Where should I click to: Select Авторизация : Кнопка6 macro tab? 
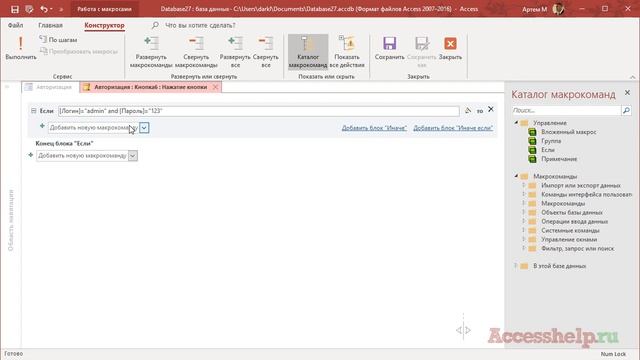tap(151, 87)
